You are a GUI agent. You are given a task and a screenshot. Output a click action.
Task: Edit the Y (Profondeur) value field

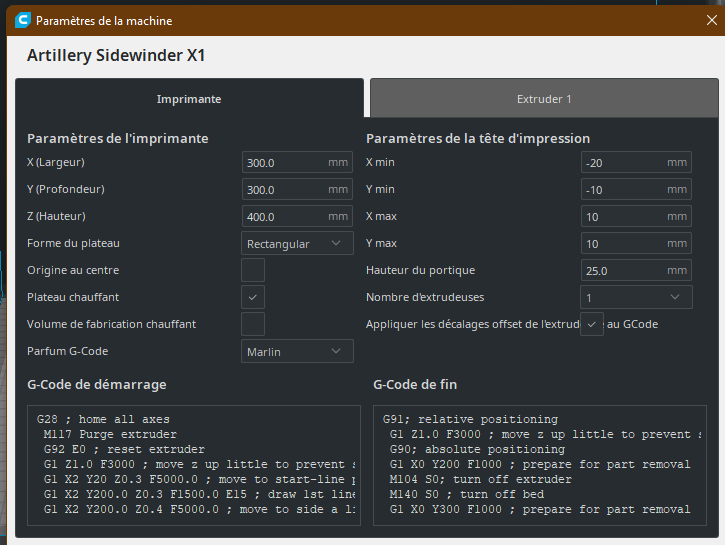(x=297, y=189)
